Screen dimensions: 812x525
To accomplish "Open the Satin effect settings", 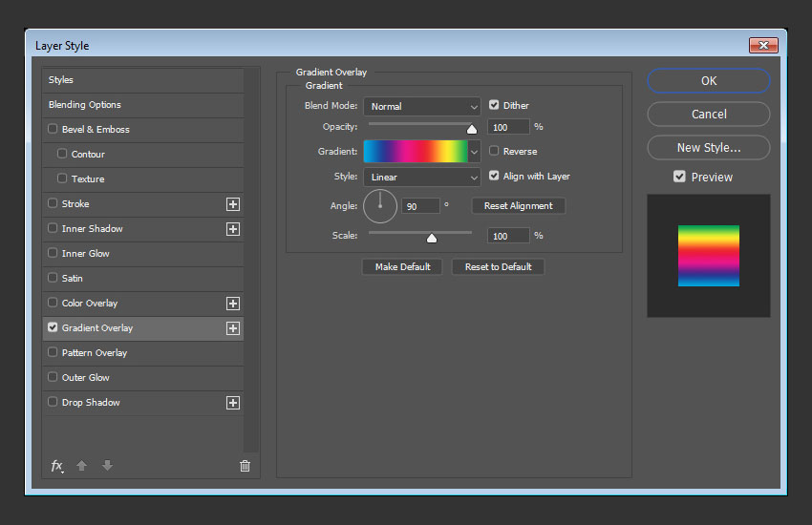I will tap(143, 279).
